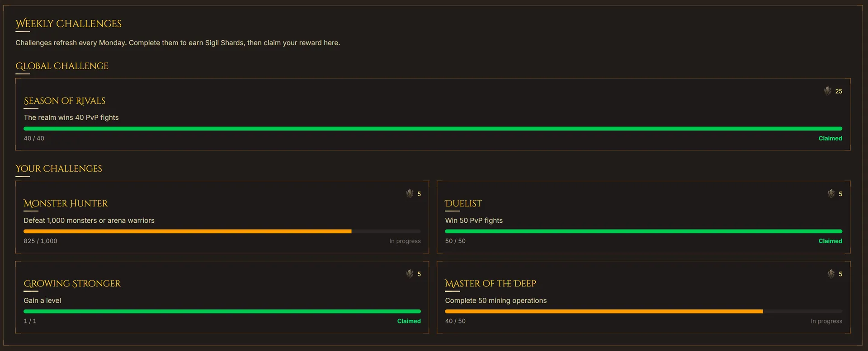The width and height of the screenshot is (868, 351).
Task: Click the 40 / 40 progress count
Action: pyautogui.click(x=34, y=138)
